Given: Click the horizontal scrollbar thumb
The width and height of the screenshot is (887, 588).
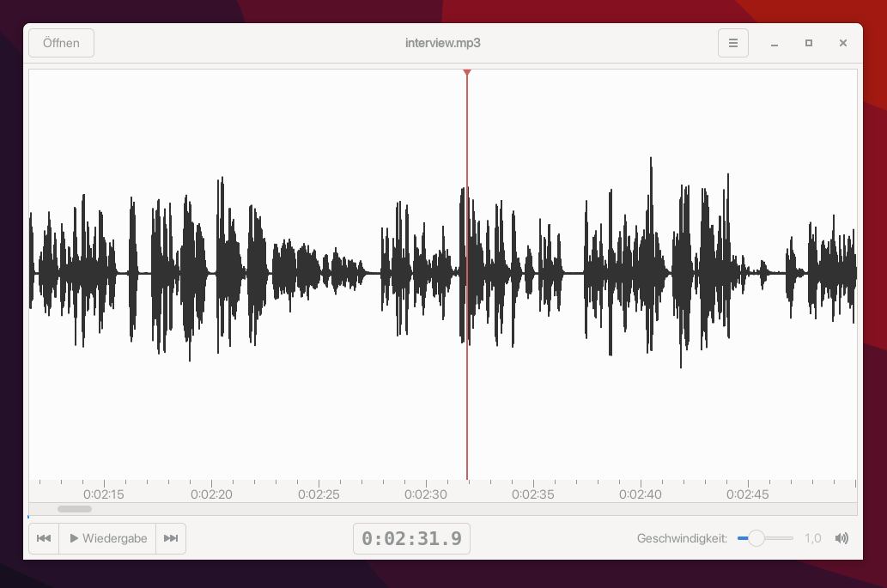Looking at the screenshot, I should point(75,509).
